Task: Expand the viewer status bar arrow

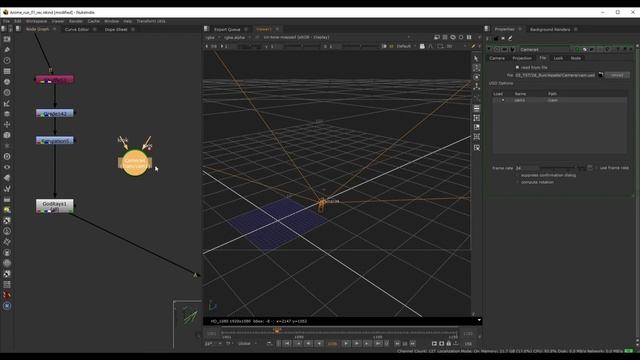Action: 479,321
